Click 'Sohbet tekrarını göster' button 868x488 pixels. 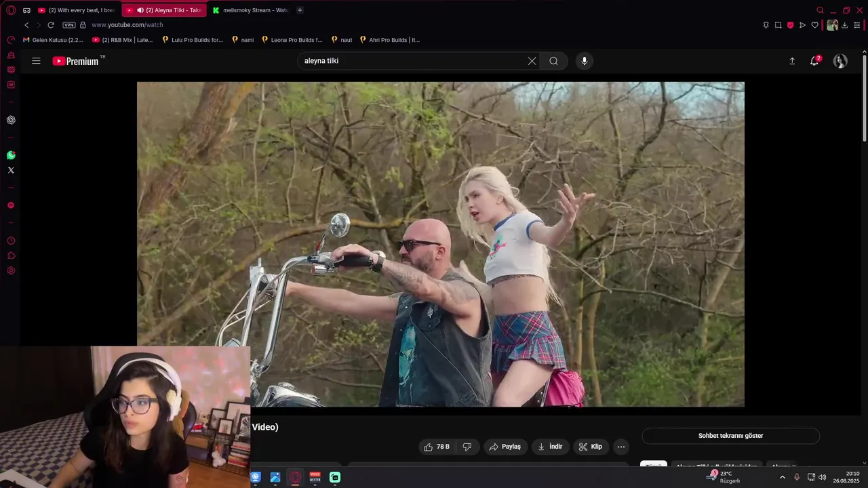(731, 436)
